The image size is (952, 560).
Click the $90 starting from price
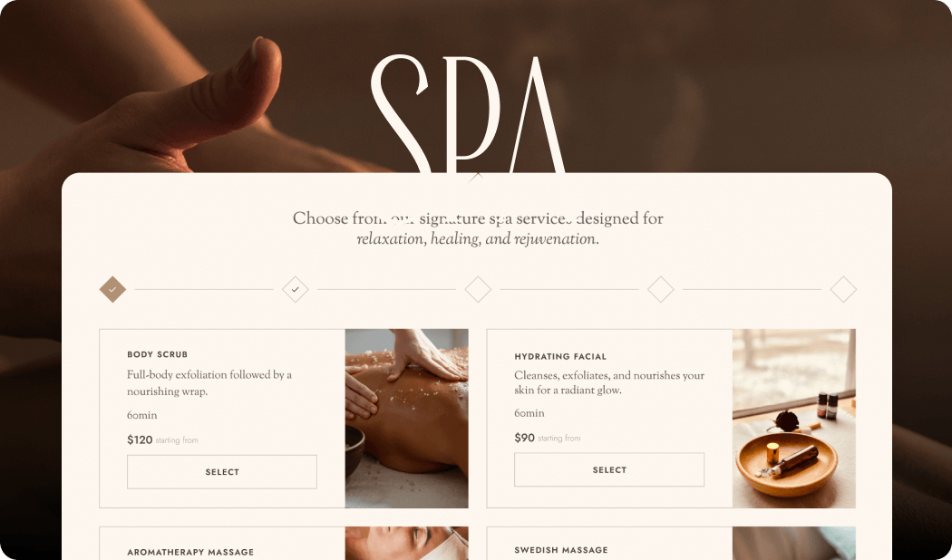tap(547, 438)
